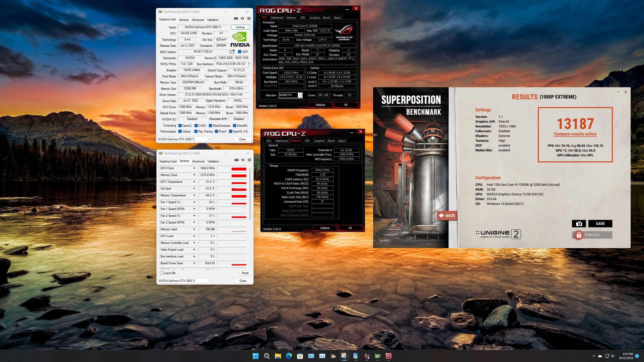Open the Snipping Tool taskbar icon
This screenshot has height=362, width=644.
(x=344, y=356)
